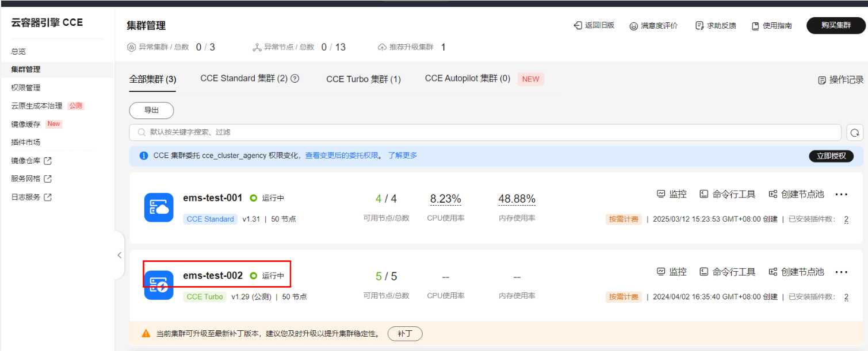Switch to CCE Turbo 集群 (1) tab
The image size is (868, 351).
[x=364, y=79]
